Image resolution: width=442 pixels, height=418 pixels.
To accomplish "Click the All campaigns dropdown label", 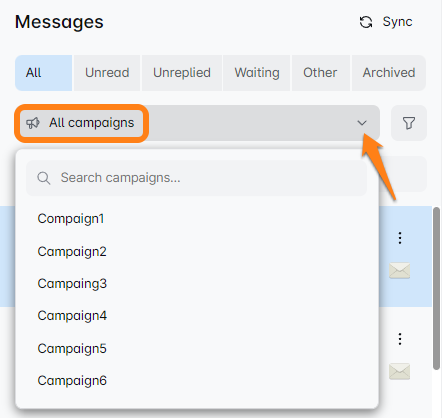I will point(92,123).
